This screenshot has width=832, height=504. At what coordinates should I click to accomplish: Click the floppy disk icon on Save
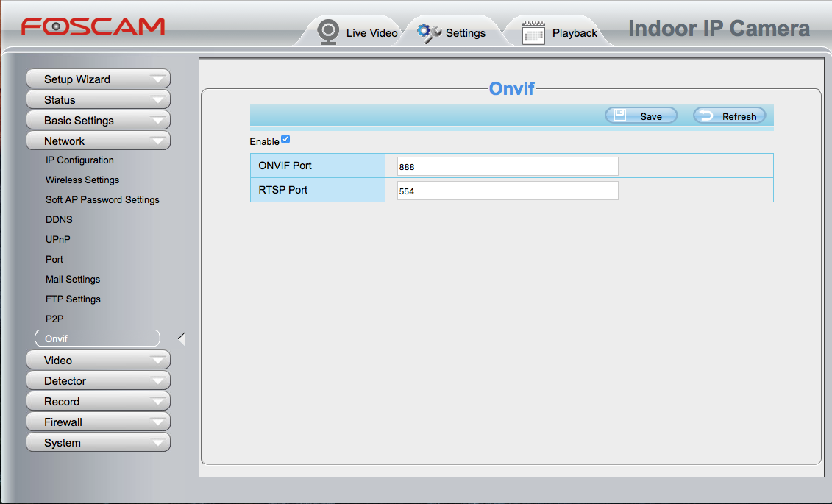(620, 116)
